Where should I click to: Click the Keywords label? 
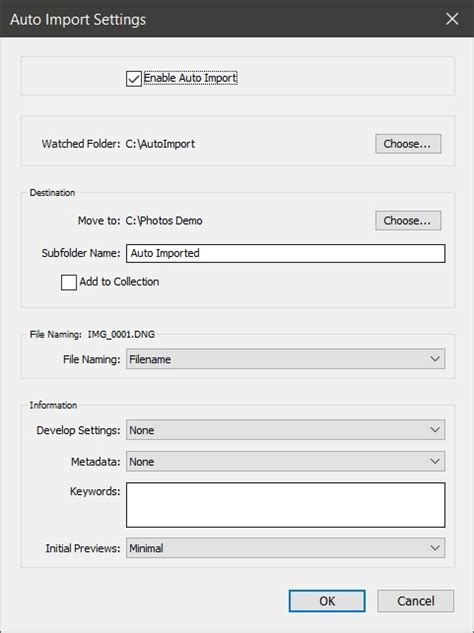95,492
